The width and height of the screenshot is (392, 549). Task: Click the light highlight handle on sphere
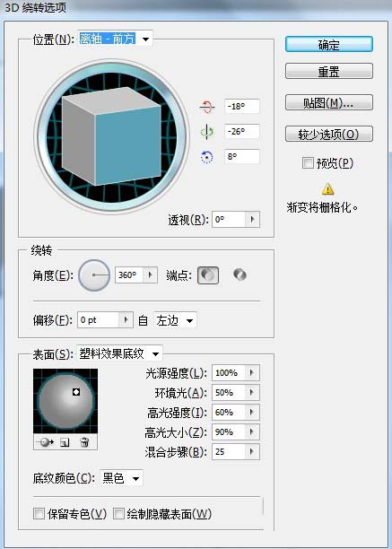point(76,392)
